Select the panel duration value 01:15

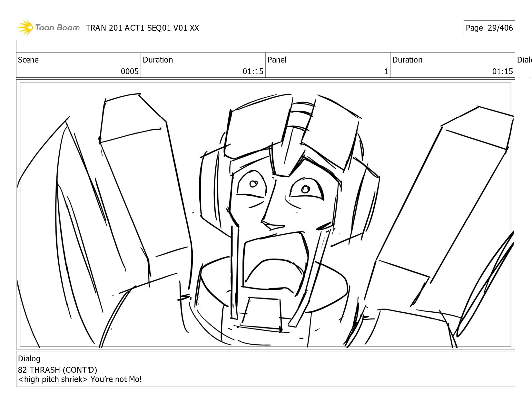point(502,71)
